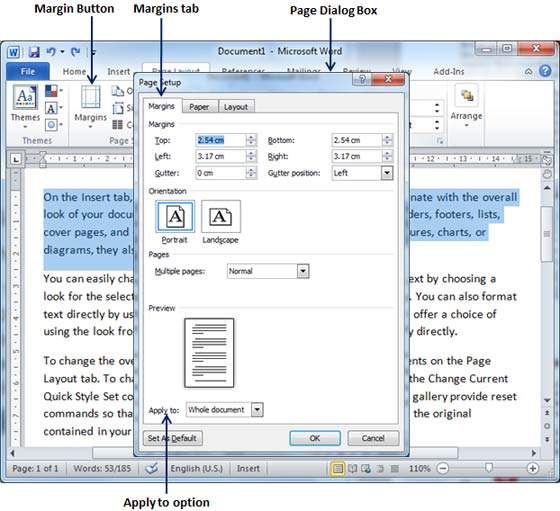Click the Word Help question mark icon
560x511 pixels.
click(545, 71)
